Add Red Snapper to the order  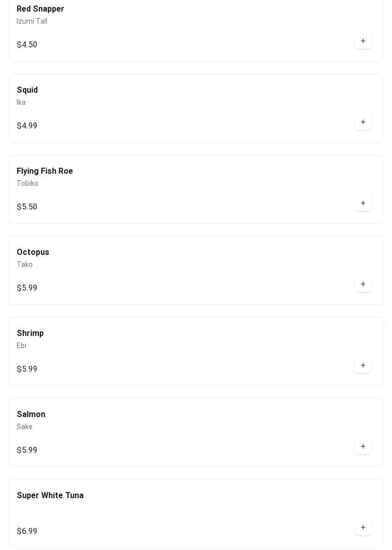(x=363, y=41)
